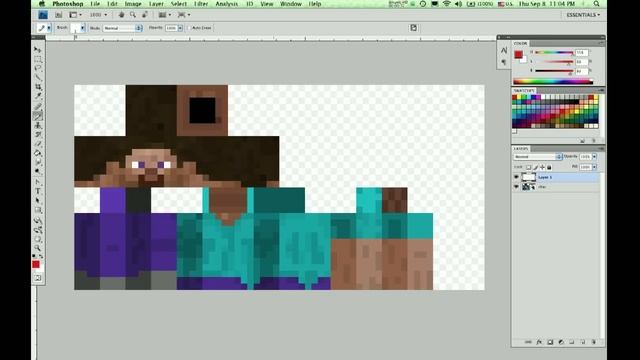Open the Mode dropdown in options bar

click(x=122, y=28)
